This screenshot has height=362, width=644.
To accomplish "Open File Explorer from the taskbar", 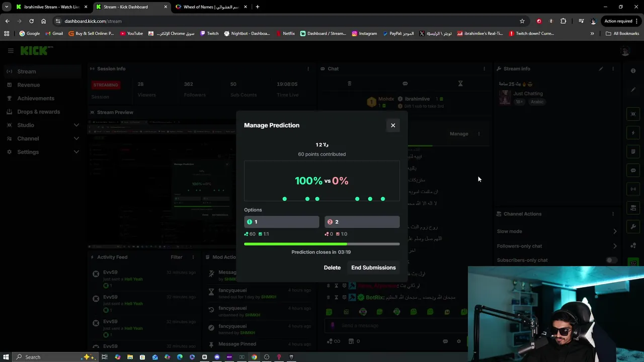I will [x=130, y=357].
